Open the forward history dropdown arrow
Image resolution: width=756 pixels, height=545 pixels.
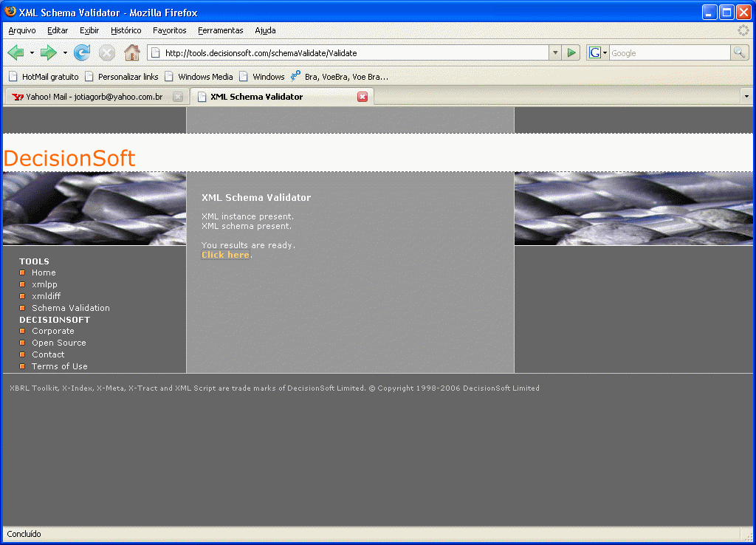tap(65, 52)
